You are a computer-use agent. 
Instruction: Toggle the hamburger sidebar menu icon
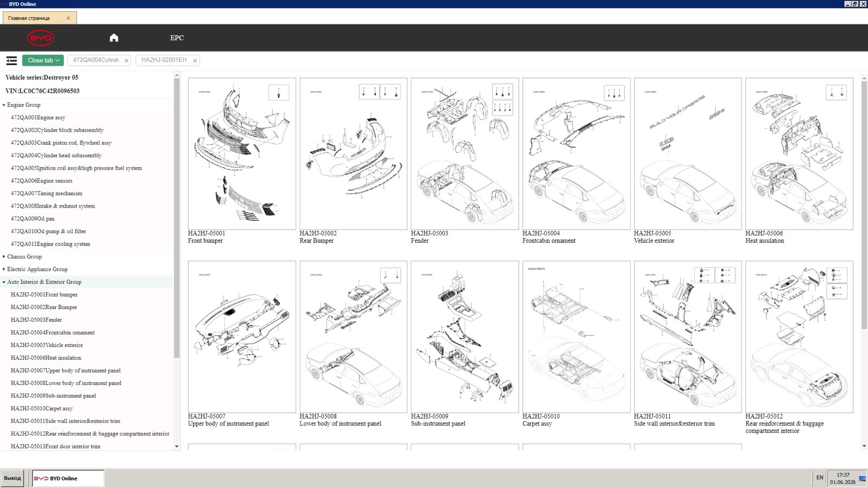[11, 60]
